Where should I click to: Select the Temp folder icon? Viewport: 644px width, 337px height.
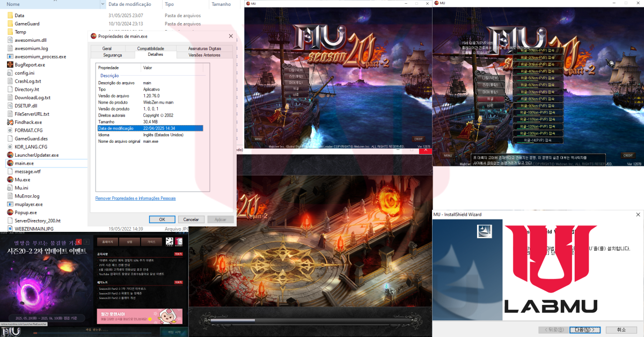click(x=10, y=32)
